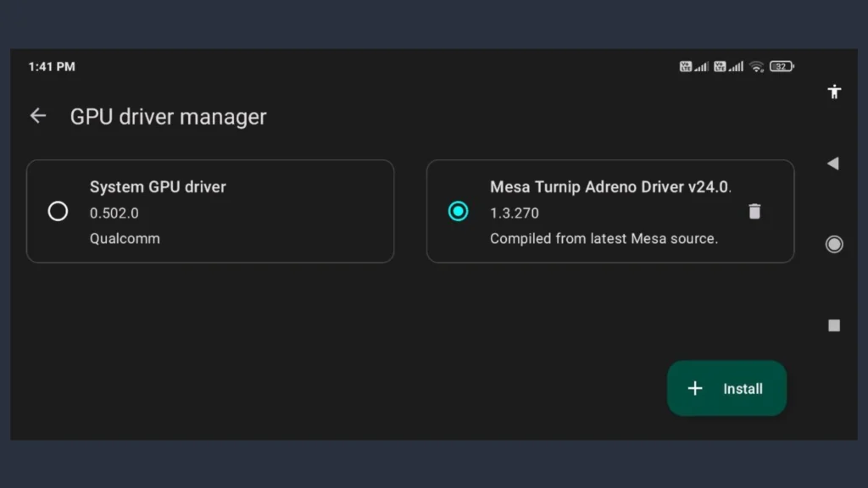The height and width of the screenshot is (488, 868).
Task: Tap the 1:41 PM clock
Action: [x=52, y=67]
